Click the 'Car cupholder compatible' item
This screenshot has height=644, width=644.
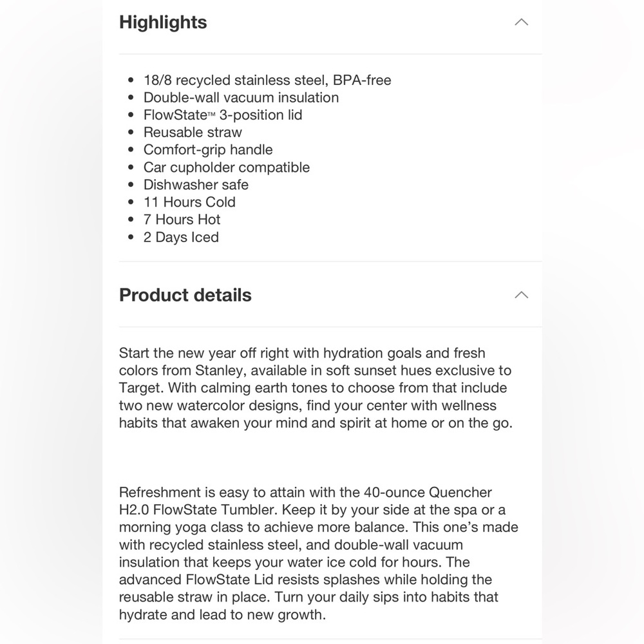pos(226,167)
